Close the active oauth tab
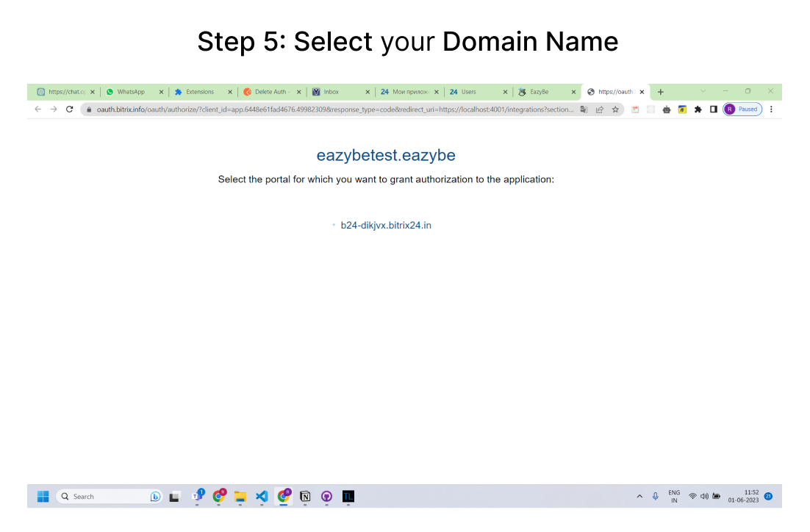 pos(642,92)
